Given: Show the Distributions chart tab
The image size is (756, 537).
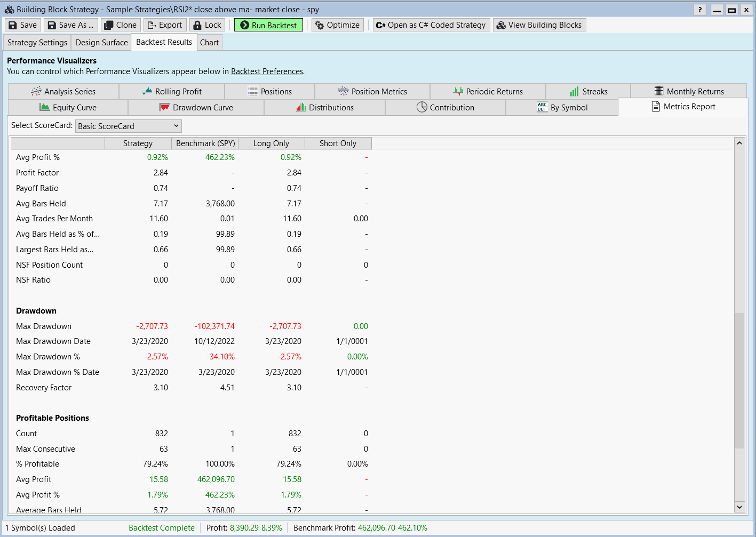Looking at the screenshot, I should click(x=325, y=108).
